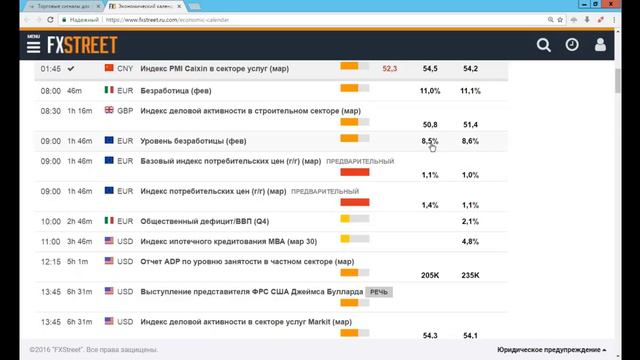The image size is (640, 360).
Task: Click US flag on ADP report row
Action: click(x=109, y=260)
